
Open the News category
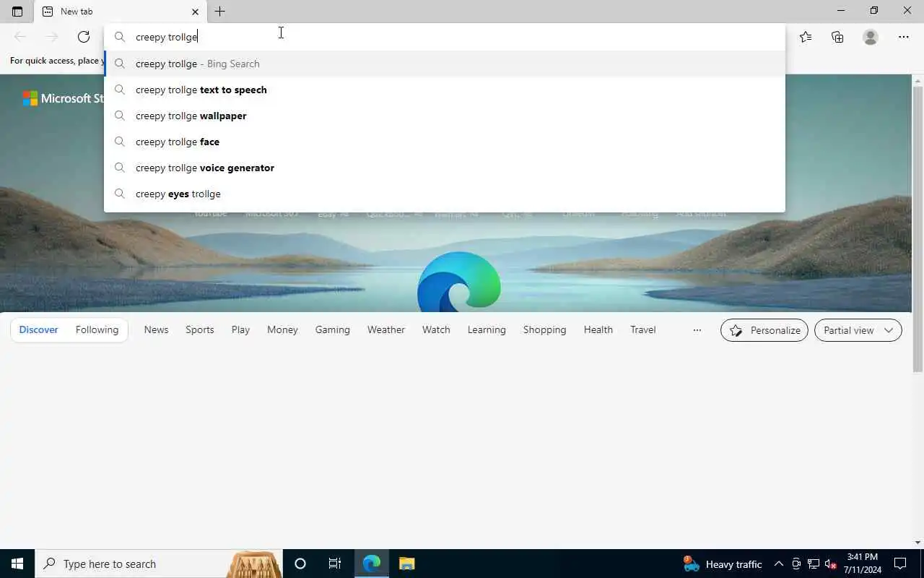point(156,329)
